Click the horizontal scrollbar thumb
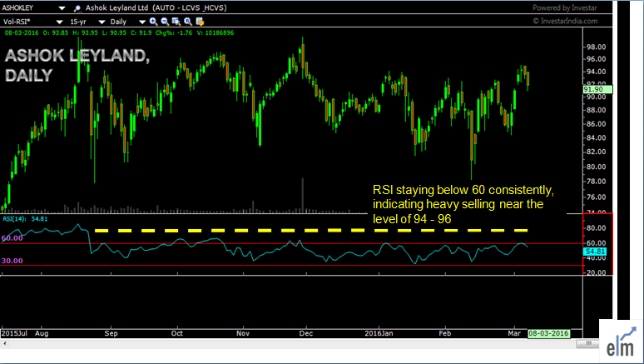The width and height of the screenshot is (644, 364). click(x=587, y=343)
